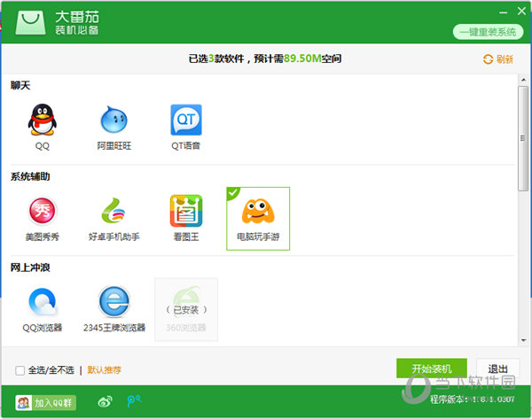This screenshot has height=419, width=532.
Task: Click the 大番茄 shopping bag logo
Action: pos(30,22)
